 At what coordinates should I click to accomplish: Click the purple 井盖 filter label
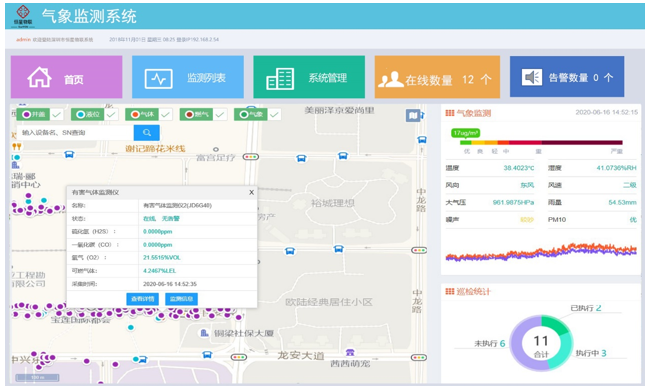pyautogui.click(x=34, y=114)
